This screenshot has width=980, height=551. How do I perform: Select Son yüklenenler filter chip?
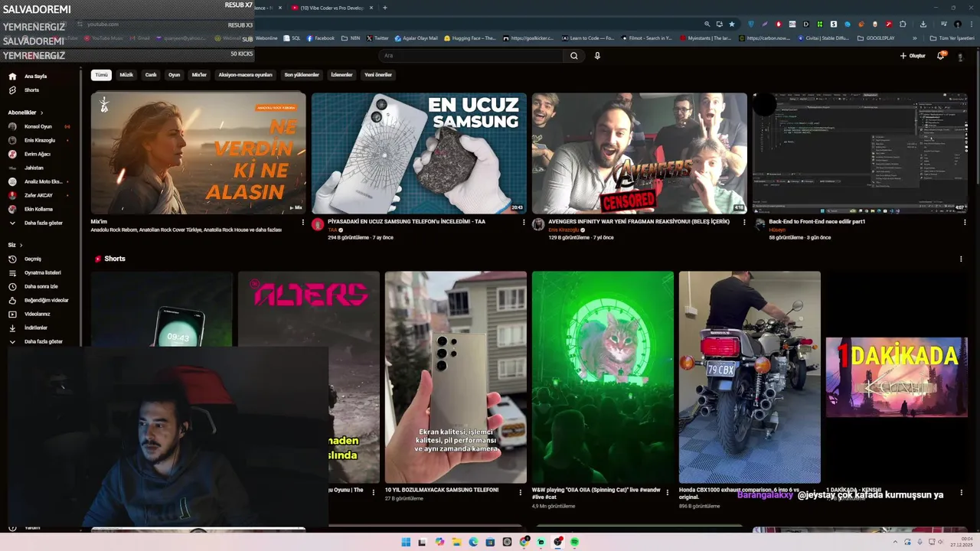[302, 75]
